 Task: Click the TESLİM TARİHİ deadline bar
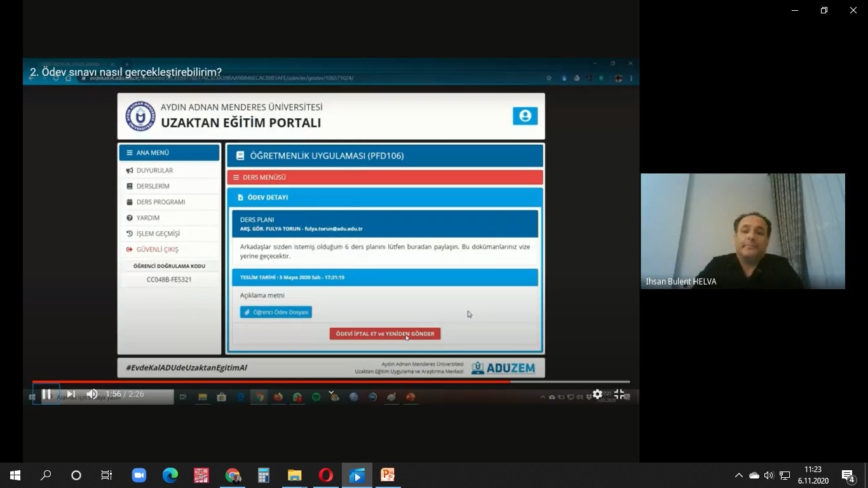385,278
